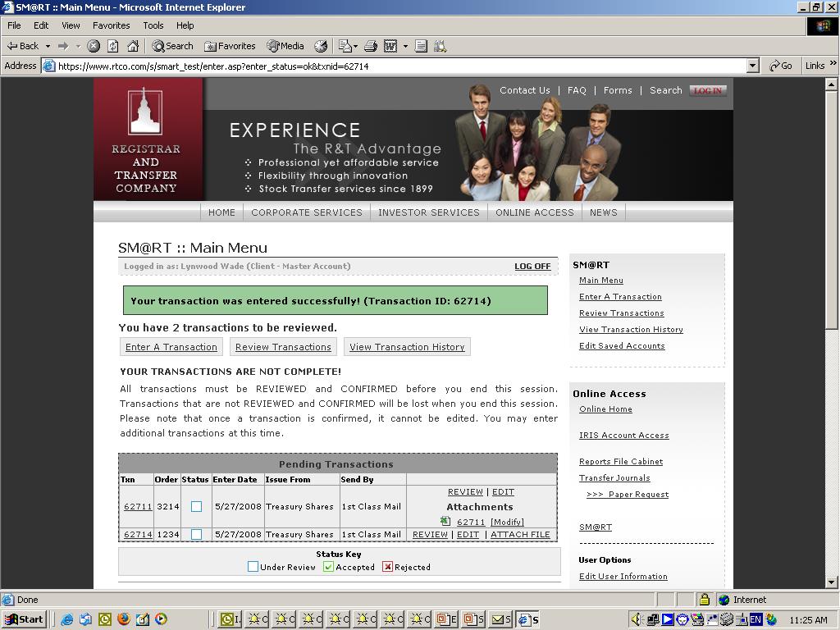Click the Start button
The height and width of the screenshot is (630, 840).
point(25,619)
